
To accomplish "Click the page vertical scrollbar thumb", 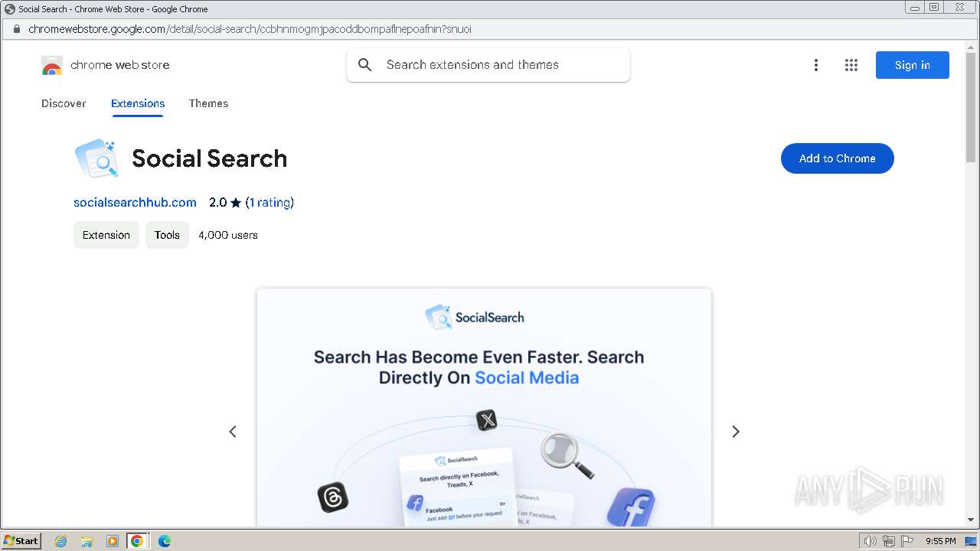I will [972, 107].
